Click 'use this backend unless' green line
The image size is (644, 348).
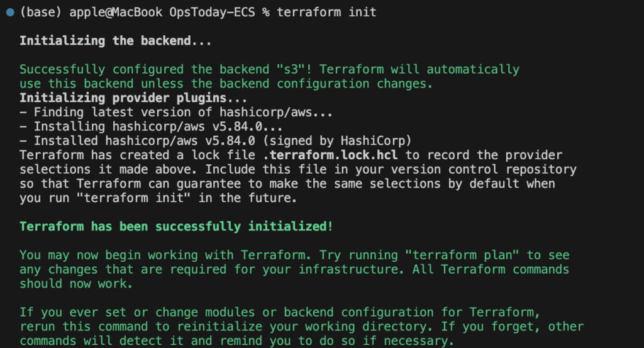(226, 84)
